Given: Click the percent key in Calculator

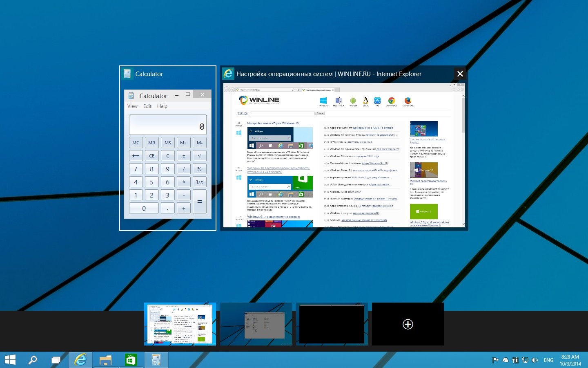Looking at the screenshot, I should 200,169.
